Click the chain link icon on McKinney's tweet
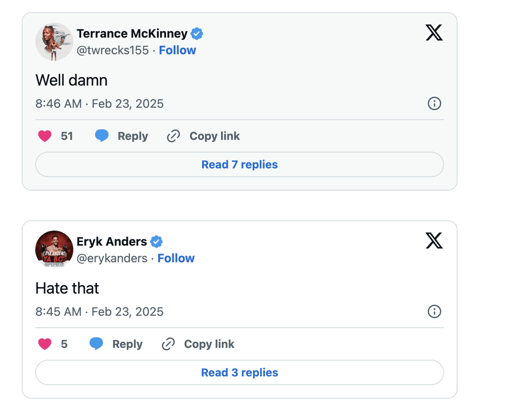The height and width of the screenshot is (420, 507). point(173,136)
